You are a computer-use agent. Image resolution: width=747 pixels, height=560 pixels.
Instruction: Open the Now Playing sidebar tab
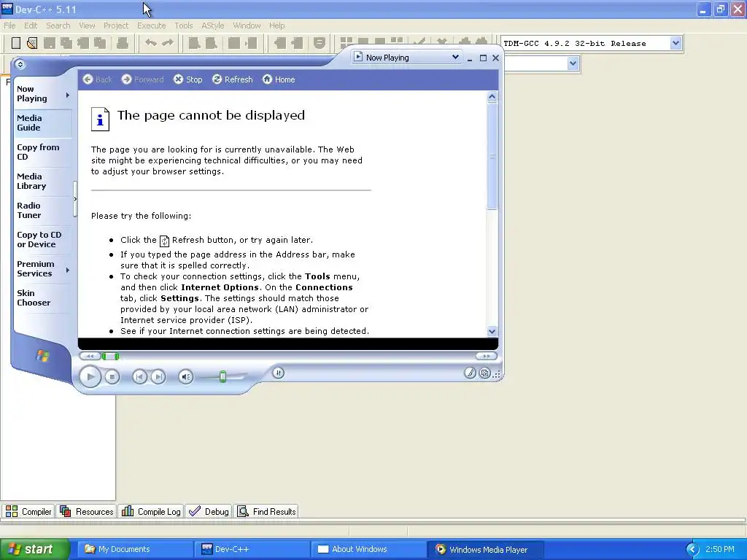coord(38,94)
